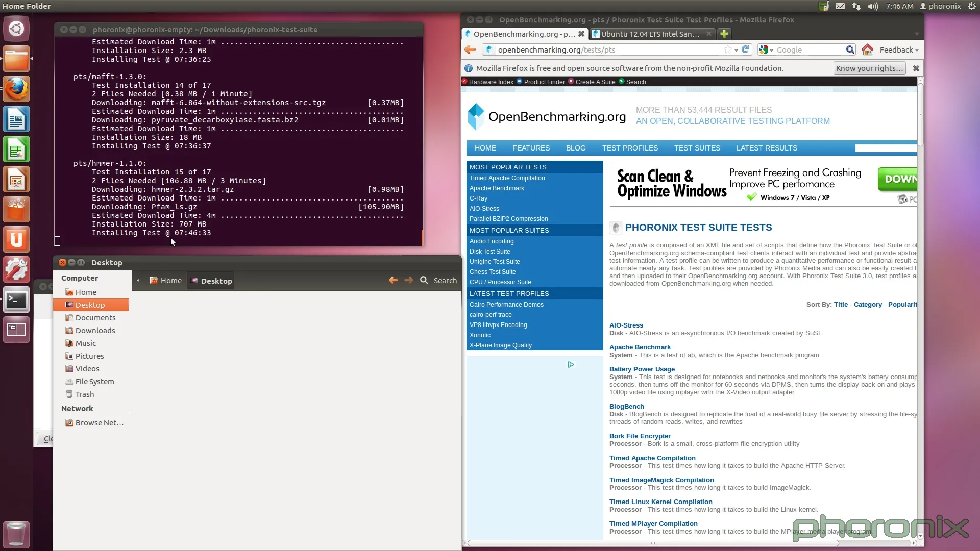Open LATEST RESULTS in site navigation
The width and height of the screenshot is (980, 551).
click(x=767, y=148)
